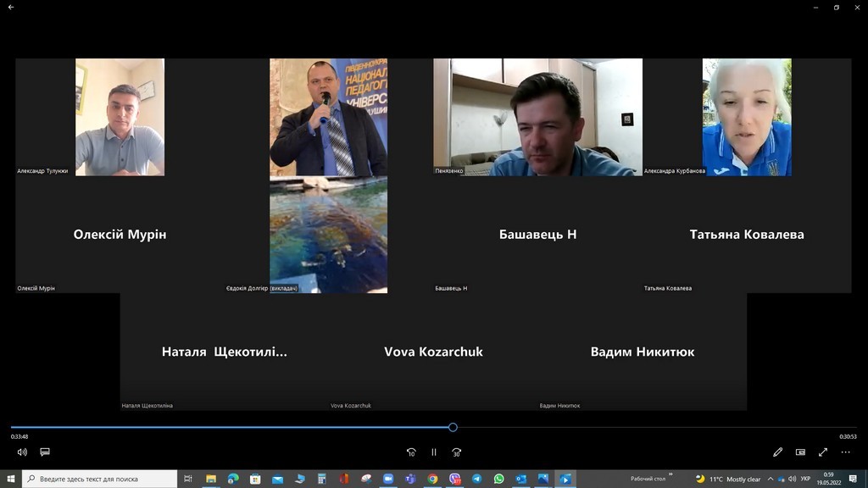Click the Александр Тулужи name label
The image size is (868, 488).
(42, 171)
